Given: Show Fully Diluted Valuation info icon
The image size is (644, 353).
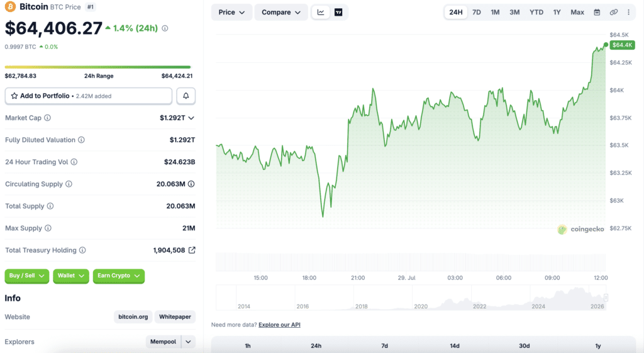Looking at the screenshot, I should (81, 140).
